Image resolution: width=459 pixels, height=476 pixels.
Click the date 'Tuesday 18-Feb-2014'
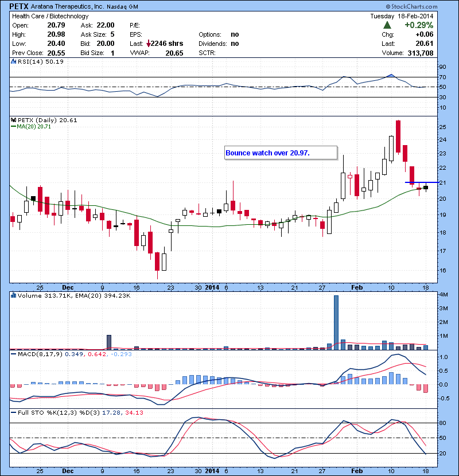coord(402,16)
